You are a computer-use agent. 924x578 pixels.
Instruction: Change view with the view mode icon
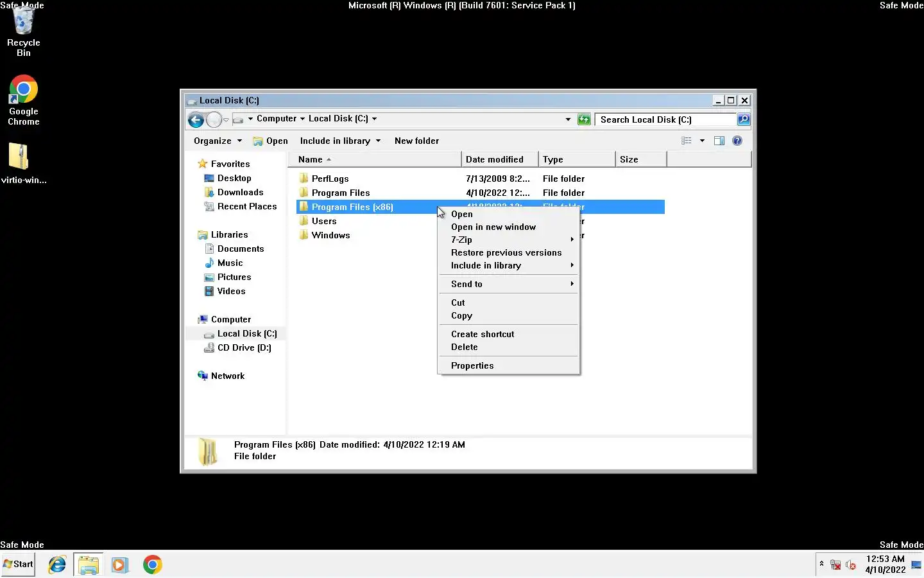point(687,141)
